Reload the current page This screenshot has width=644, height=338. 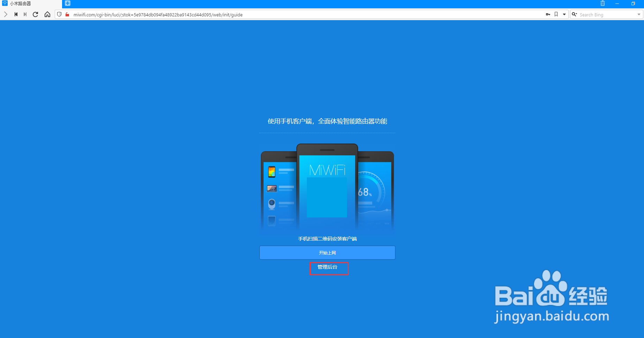pos(35,14)
